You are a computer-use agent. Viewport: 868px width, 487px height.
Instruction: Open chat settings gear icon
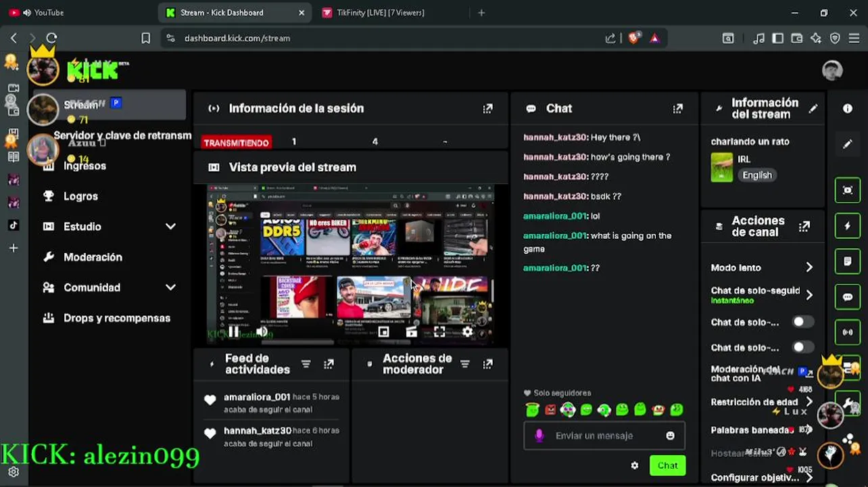click(634, 465)
